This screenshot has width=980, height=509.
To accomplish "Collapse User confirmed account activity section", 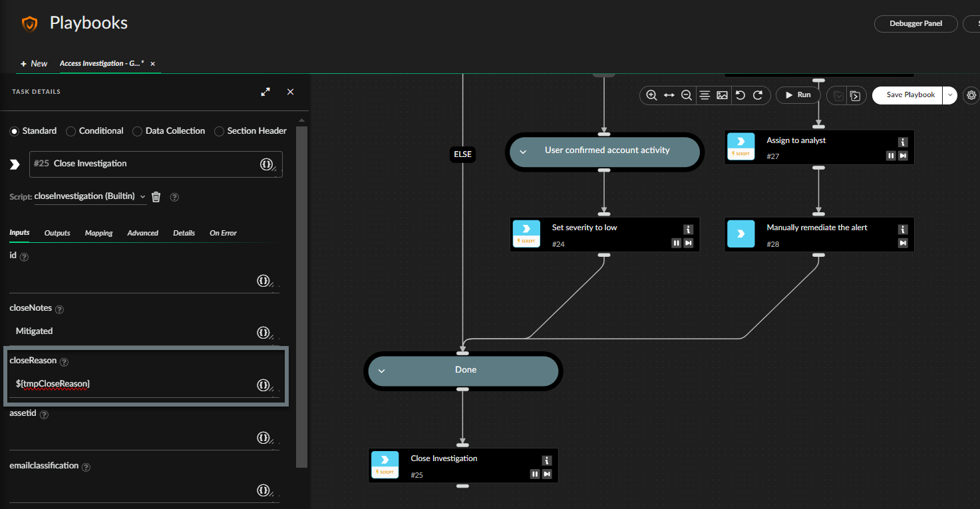I will [x=523, y=152].
